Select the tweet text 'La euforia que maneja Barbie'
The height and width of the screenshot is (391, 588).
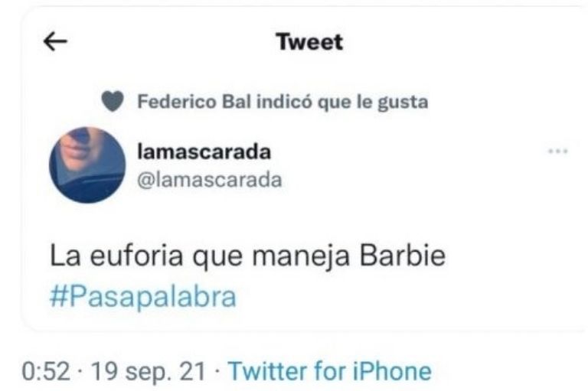coord(247,256)
